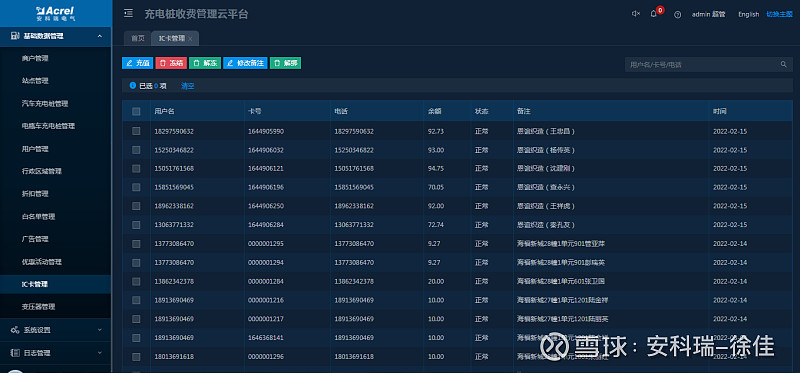Click card number 000001296
Screen dimensions: 800x373
[266, 356]
